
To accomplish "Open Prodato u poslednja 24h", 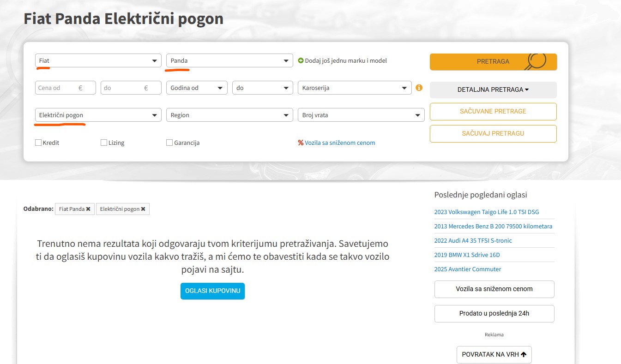I will coord(494,313).
